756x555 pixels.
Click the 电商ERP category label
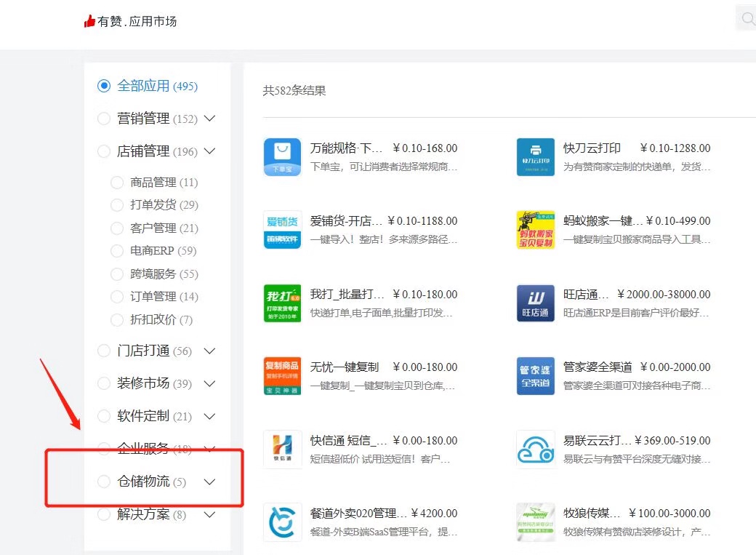(152, 251)
